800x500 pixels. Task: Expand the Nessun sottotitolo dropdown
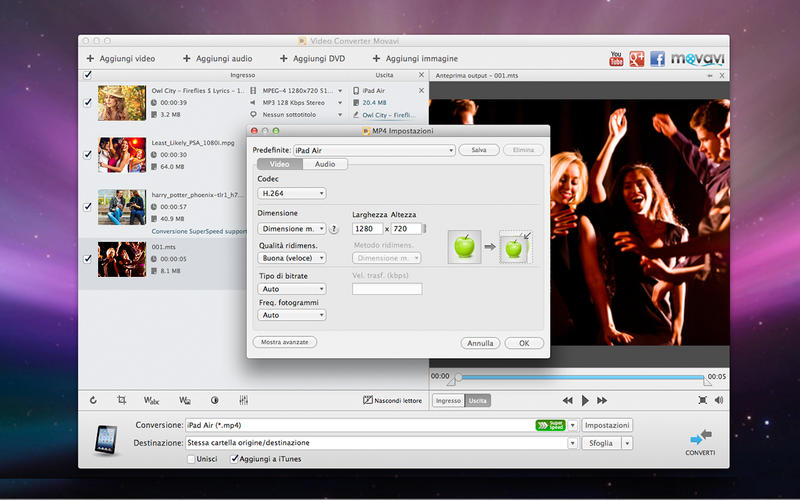(x=340, y=115)
